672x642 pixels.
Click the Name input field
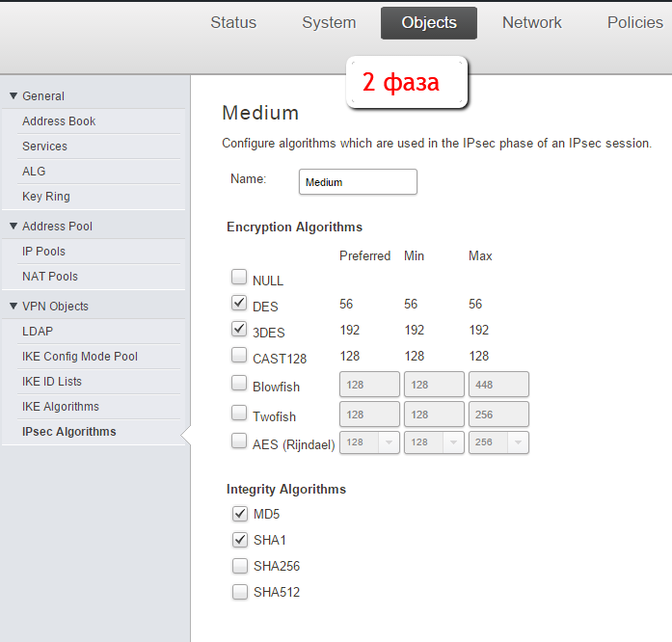pos(358,182)
